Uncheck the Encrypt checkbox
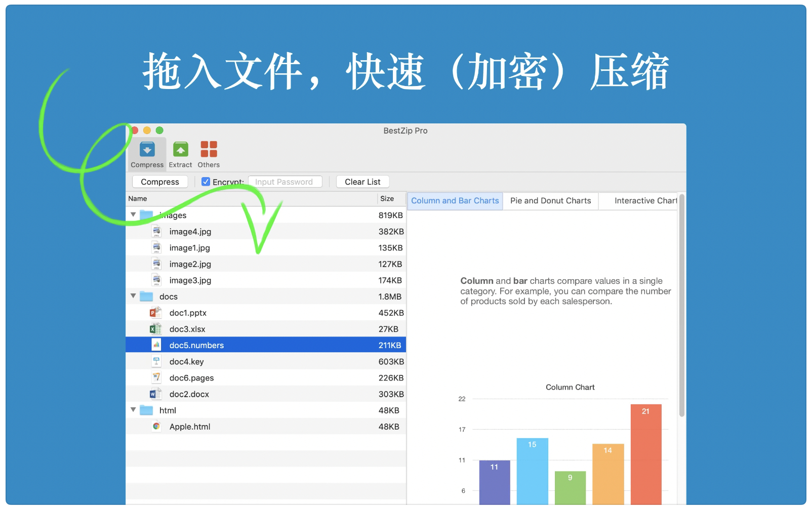The image size is (812, 510). pyautogui.click(x=206, y=182)
